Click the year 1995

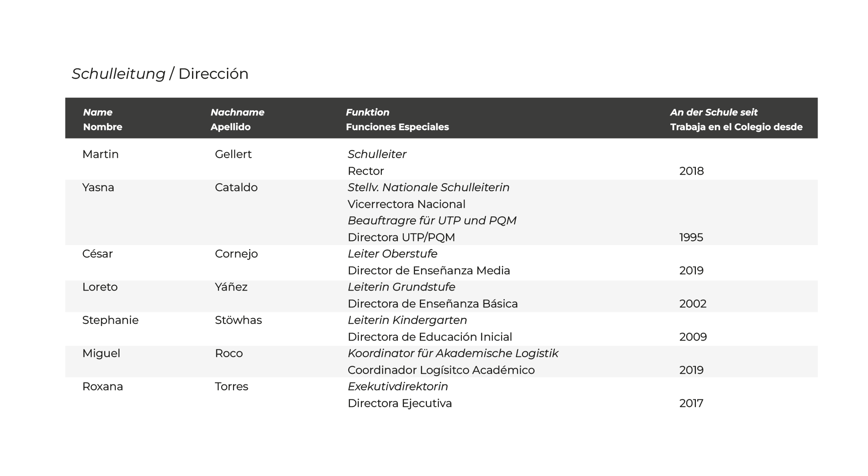click(691, 238)
